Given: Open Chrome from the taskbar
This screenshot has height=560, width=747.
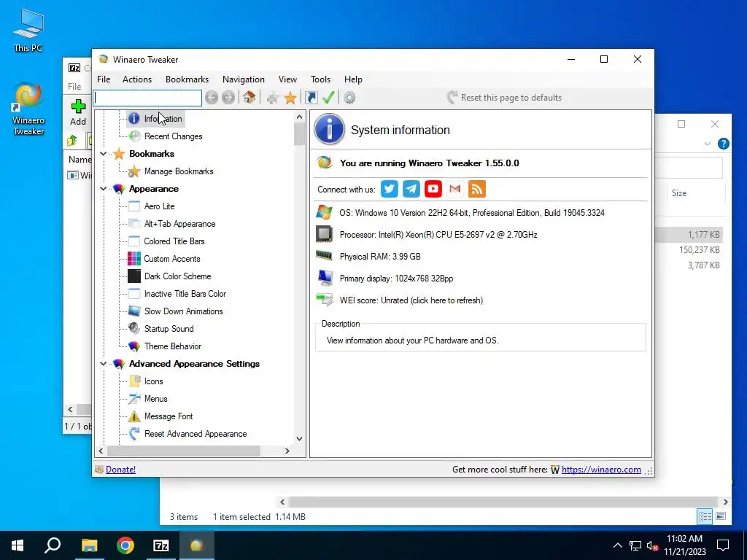Looking at the screenshot, I should pos(125,545).
